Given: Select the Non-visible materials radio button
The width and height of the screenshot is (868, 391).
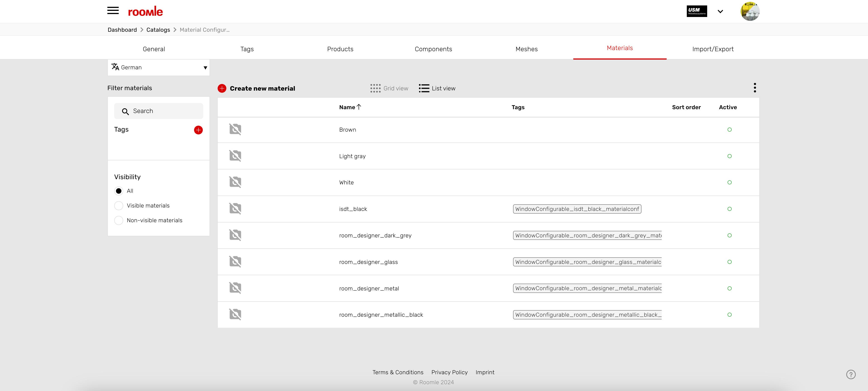Looking at the screenshot, I should click(119, 220).
